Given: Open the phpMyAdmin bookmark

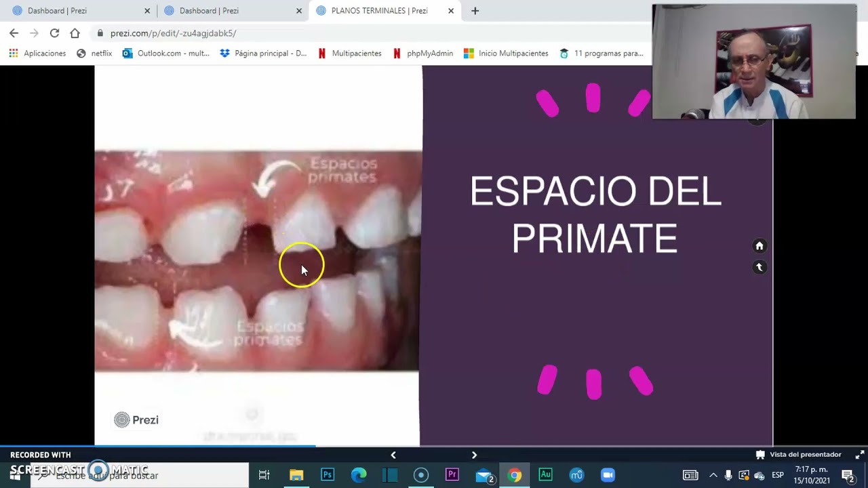Looking at the screenshot, I should pos(422,53).
